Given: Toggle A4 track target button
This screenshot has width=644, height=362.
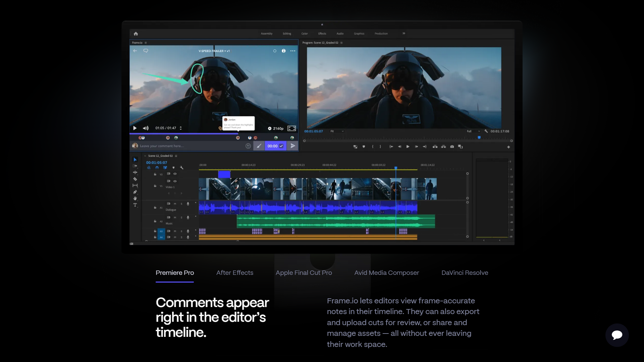Looking at the screenshot, I should [161, 237].
